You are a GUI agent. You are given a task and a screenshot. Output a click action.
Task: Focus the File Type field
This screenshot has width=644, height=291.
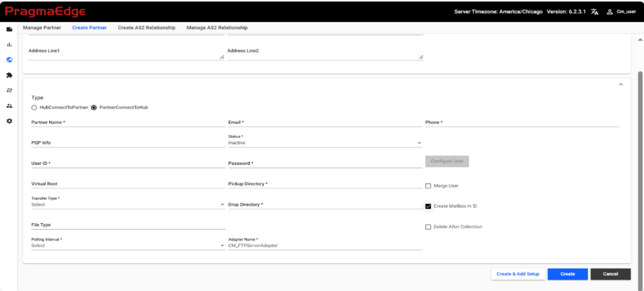click(128, 225)
